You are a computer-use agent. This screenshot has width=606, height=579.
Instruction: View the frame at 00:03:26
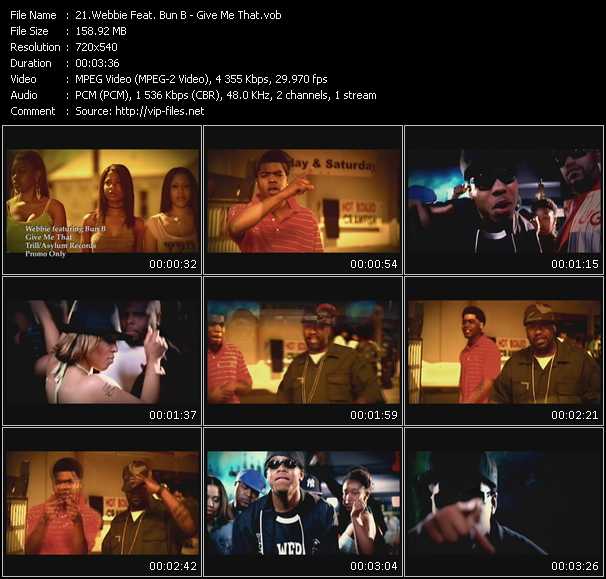(504, 502)
